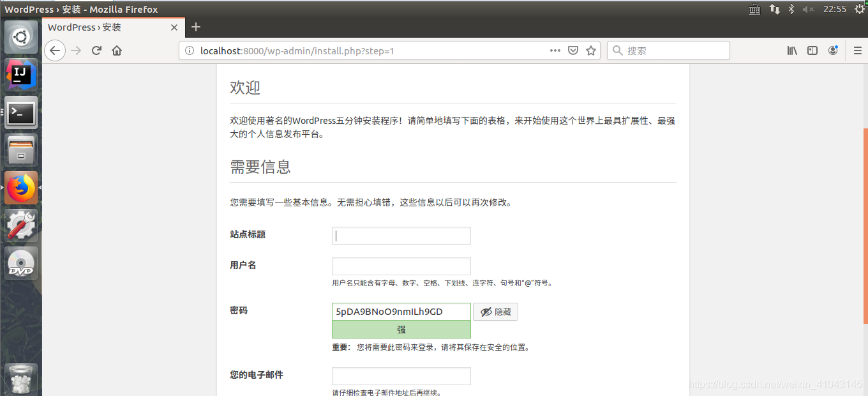Viewport: 868px width, 396px height.
Task: Open a new browser tab
Action: click(196, 27)
